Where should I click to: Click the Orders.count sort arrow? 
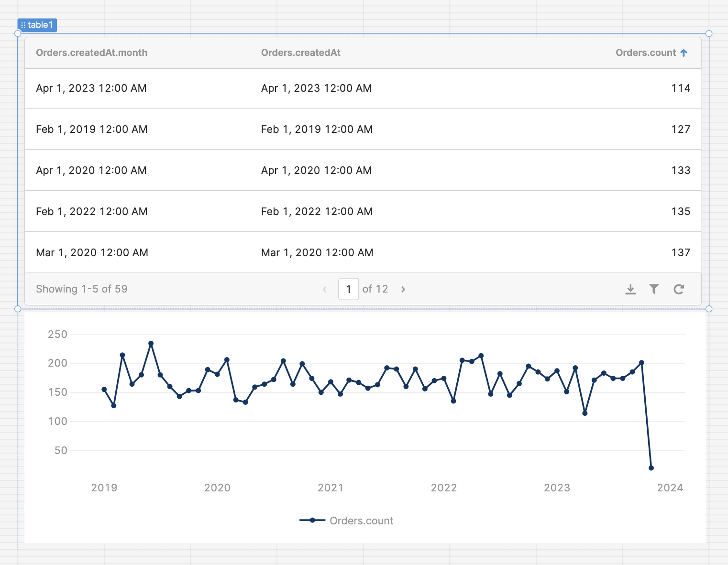click(x=684, y=53)
